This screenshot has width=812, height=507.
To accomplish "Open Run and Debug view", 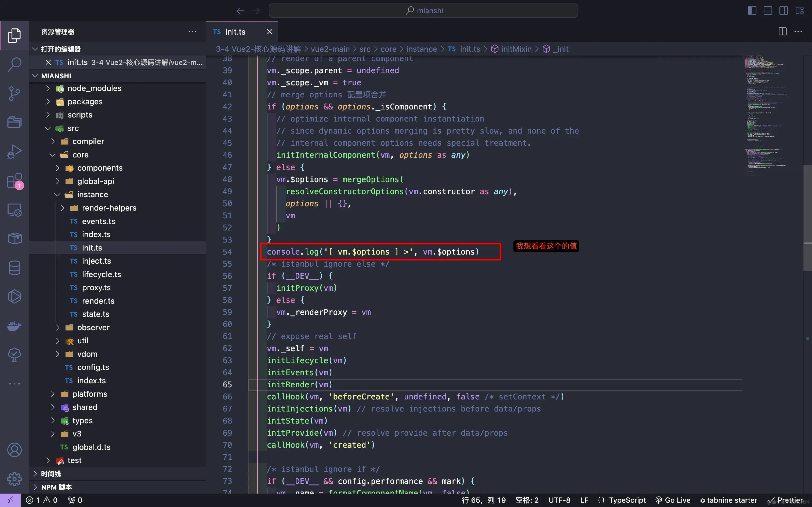I will coord(15,152).
